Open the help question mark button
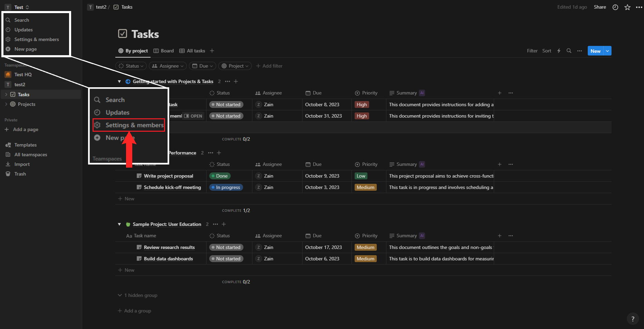 [x=632, y=319]
